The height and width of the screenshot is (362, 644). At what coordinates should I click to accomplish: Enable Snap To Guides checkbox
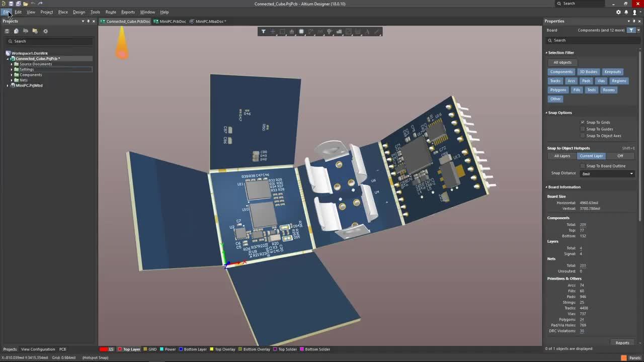(583, 129)
